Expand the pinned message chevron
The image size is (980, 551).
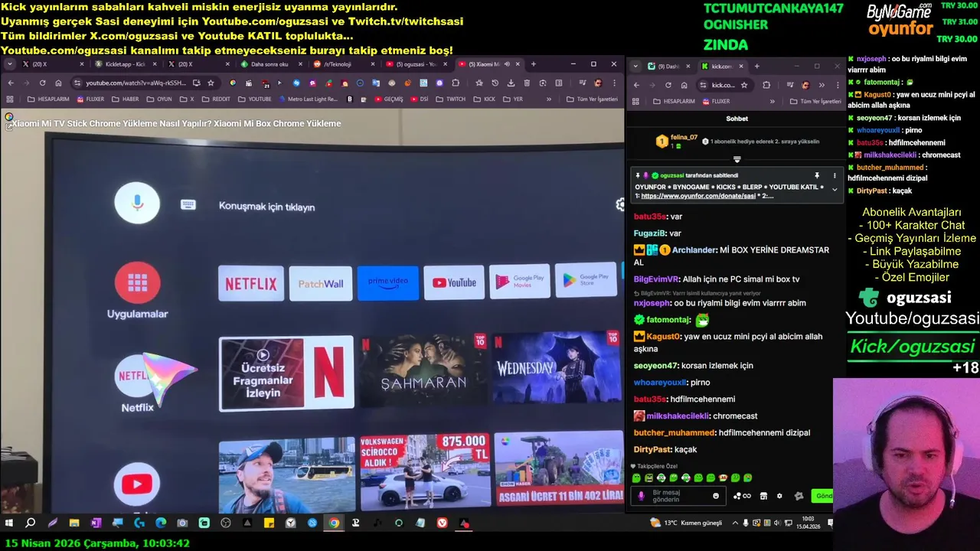[x=835, y=189]
